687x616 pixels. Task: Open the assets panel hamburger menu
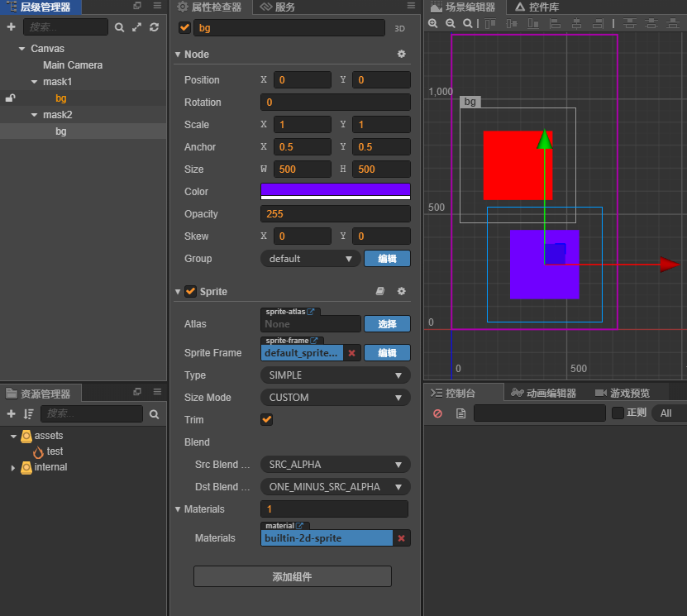157,391
